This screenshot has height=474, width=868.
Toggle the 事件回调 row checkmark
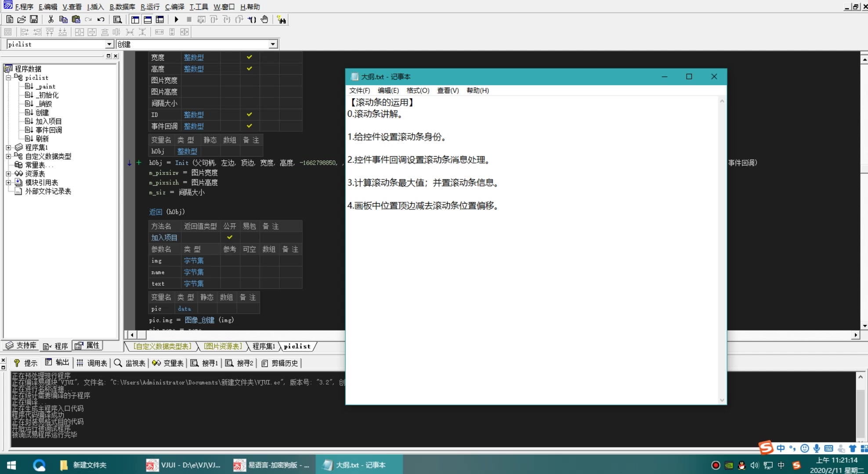point(249,126)
